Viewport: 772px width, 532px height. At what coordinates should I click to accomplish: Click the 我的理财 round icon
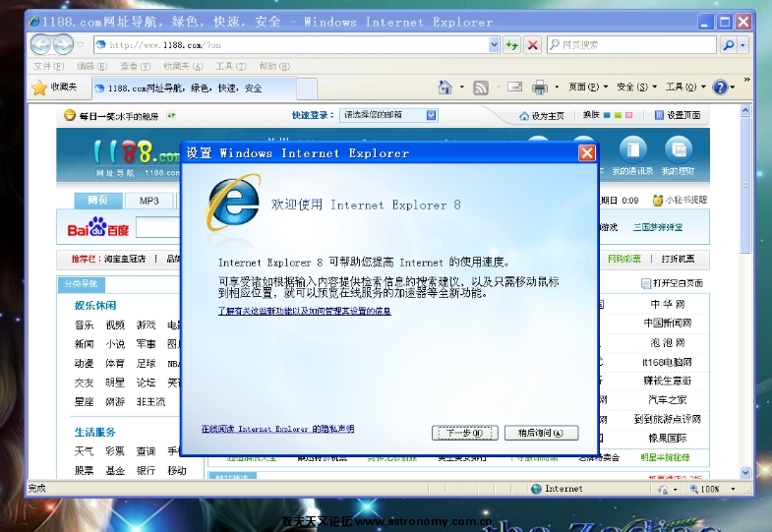coord(679,149)
